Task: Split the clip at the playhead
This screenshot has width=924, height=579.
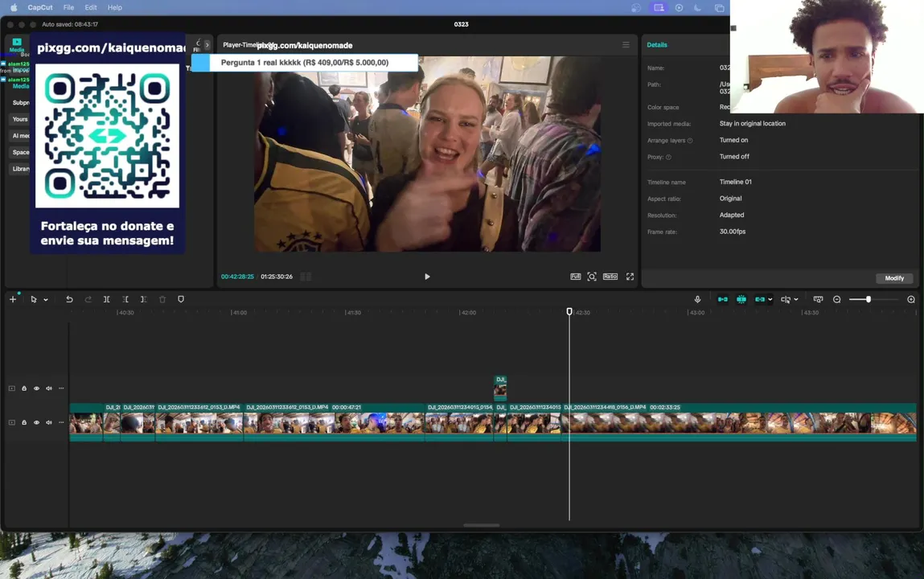Action: coord(107,299)
